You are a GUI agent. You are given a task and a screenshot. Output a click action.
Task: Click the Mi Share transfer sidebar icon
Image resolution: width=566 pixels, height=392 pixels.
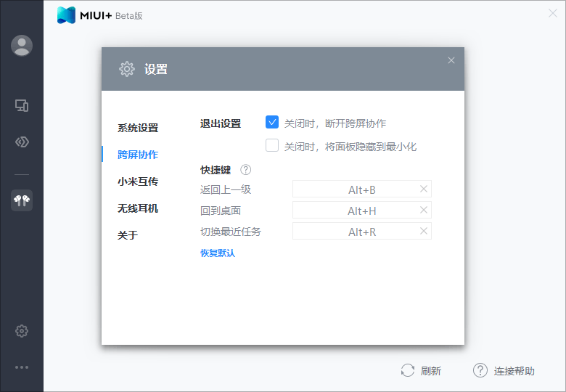[22, 142]
